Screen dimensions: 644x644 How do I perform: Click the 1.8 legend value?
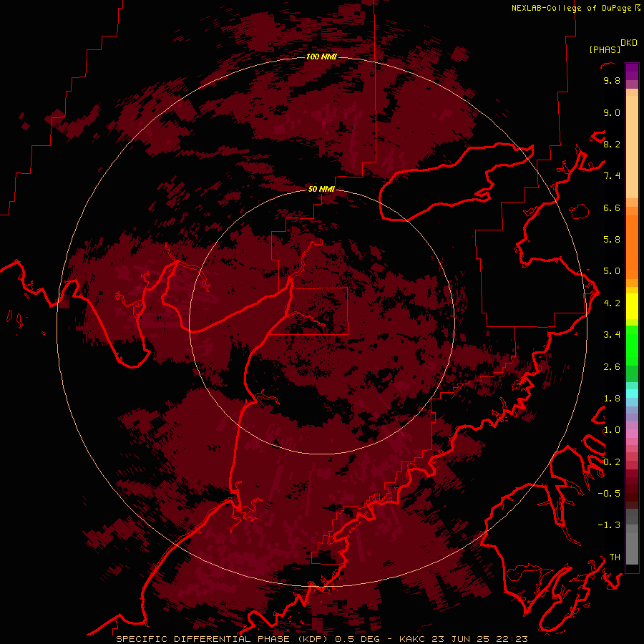[x=612, y=399]
